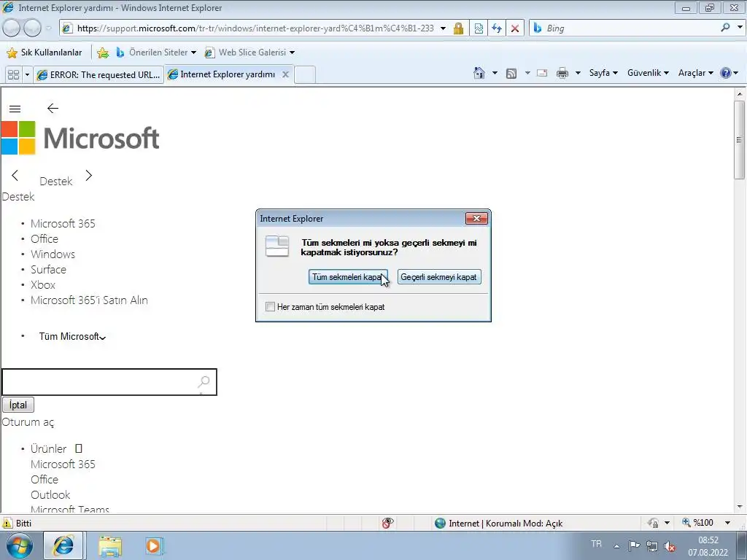Click the Read Mail envelope icon

click(542, 73)
